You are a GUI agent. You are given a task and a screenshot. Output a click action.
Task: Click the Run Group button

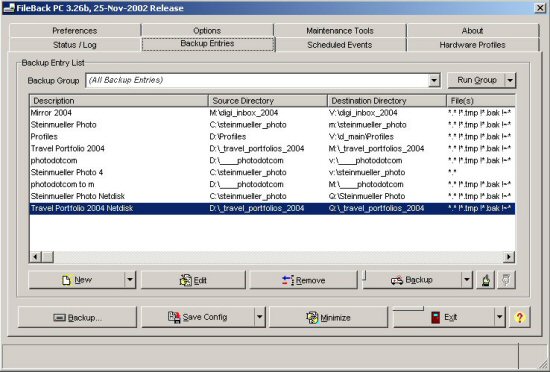[x=477, y=80]
